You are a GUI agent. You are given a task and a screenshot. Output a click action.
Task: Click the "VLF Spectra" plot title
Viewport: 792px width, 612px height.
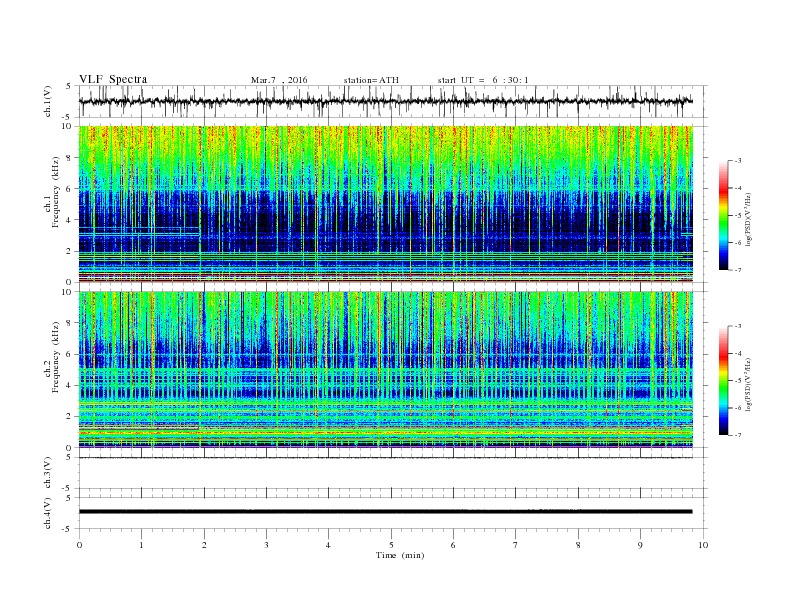(113, 79)
